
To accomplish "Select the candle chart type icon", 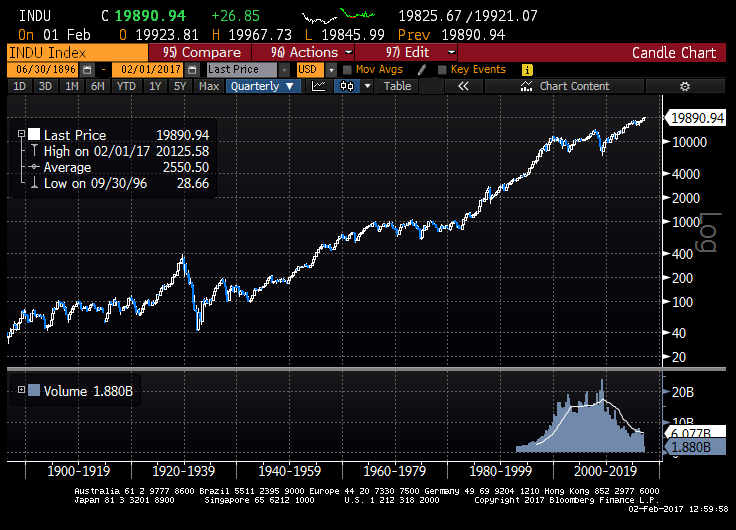I will pos(347,86).
